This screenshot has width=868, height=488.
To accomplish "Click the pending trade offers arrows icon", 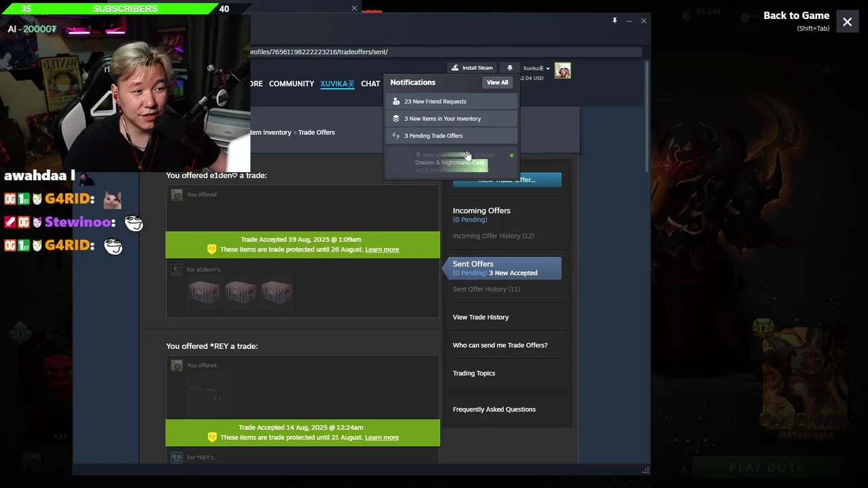I will click(x=396, y=136).
